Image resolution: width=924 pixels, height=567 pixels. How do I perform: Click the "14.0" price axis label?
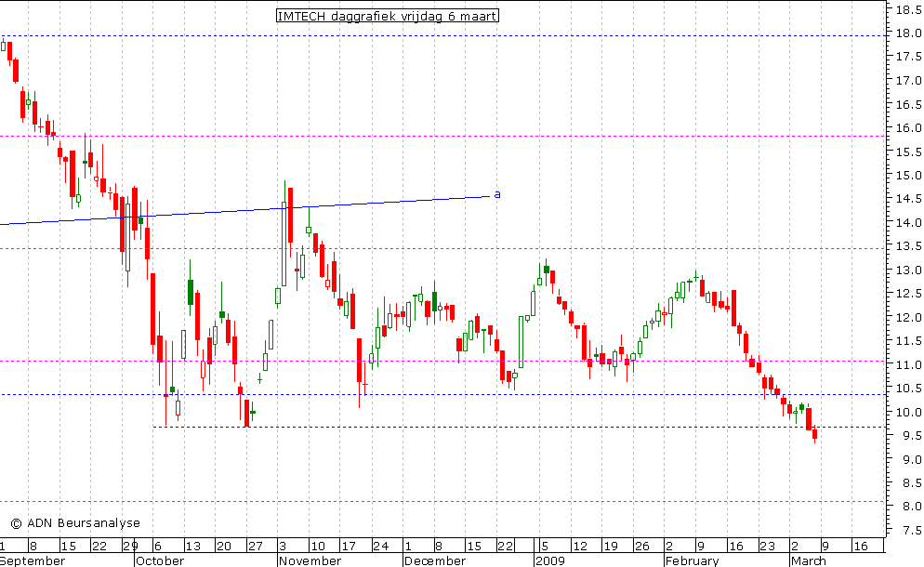point(909,222)
